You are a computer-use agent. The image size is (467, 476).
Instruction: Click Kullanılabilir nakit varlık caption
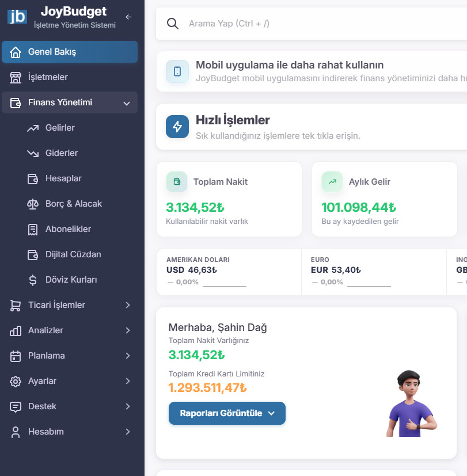click(x=207, y=221)
